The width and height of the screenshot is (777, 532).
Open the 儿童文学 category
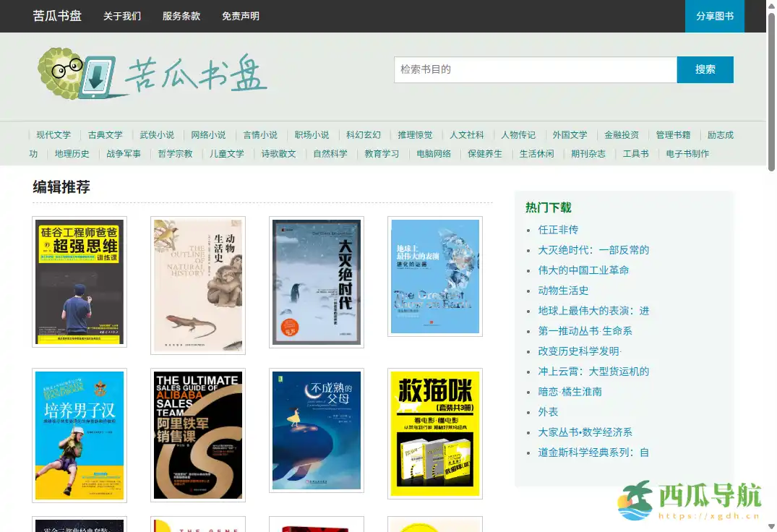(226, 153)
